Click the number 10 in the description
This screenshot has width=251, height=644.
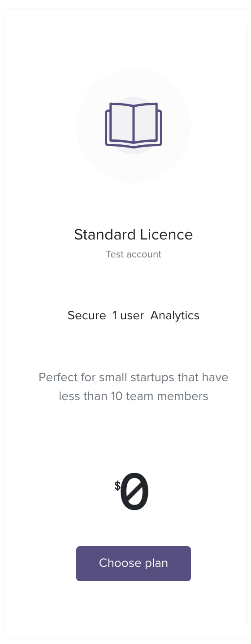pos(117,396)
